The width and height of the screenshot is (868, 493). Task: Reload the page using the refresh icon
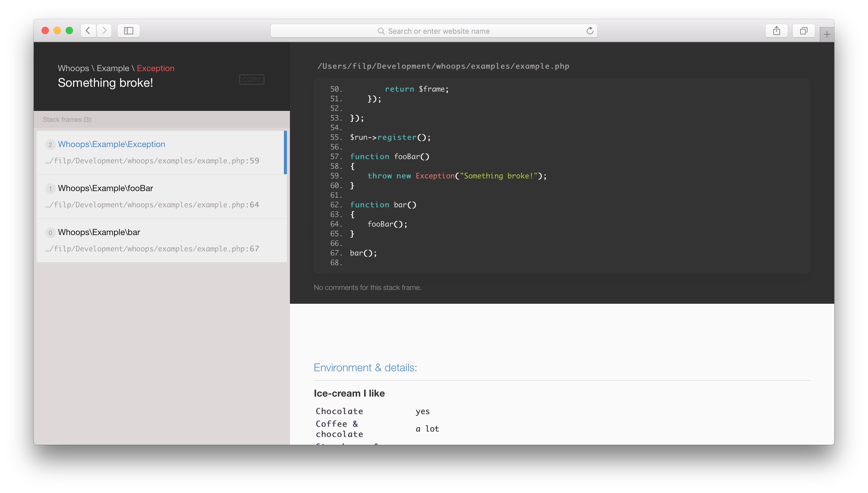(590, 31)
